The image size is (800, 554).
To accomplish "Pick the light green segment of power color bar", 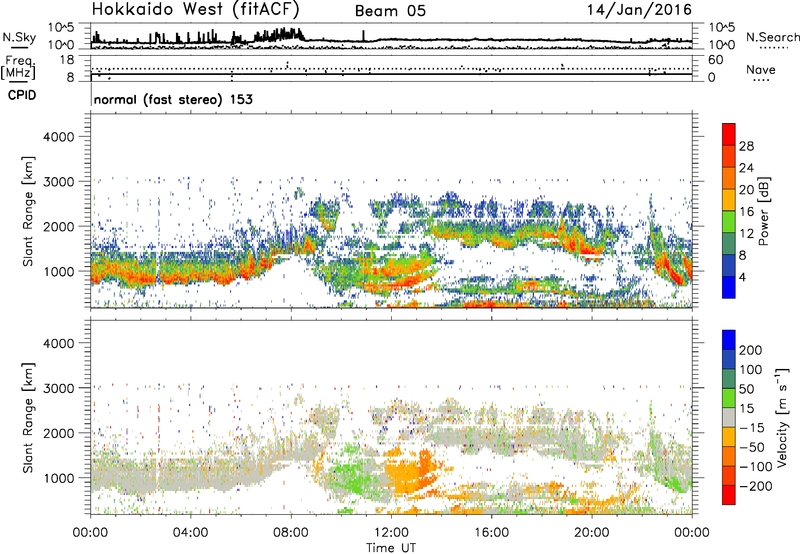I will tap(729, 222).
